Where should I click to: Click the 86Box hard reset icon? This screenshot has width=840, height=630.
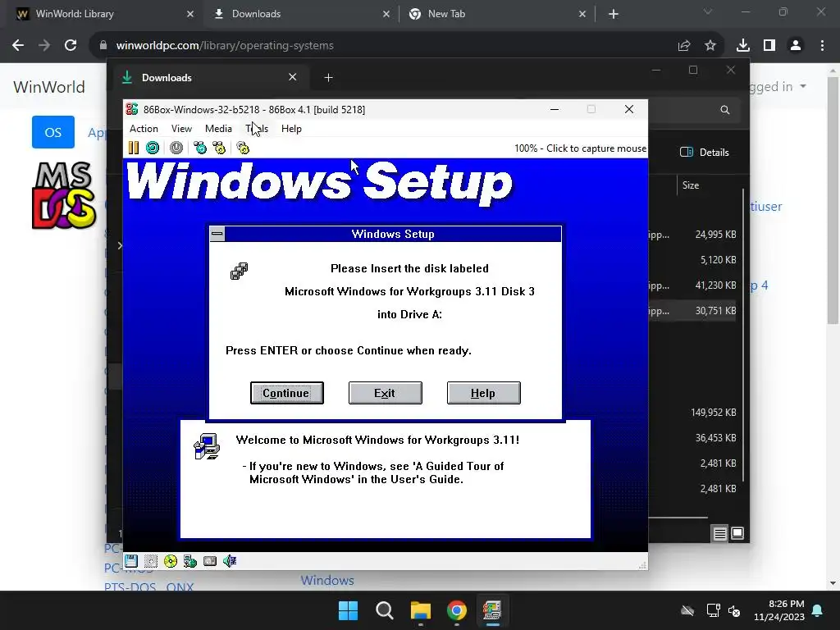tap(153, 148)
